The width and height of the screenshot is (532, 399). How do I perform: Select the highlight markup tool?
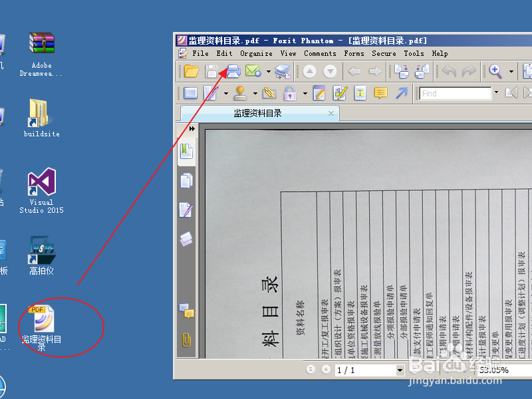click(x=340, y=93)
